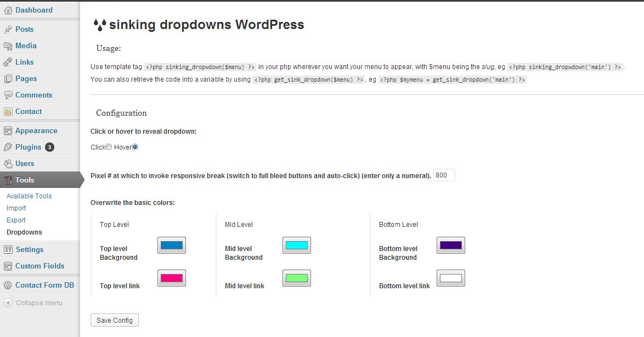Click the Settings sliders icon
The height and width of the screenshot is (337, 644).
8,249
